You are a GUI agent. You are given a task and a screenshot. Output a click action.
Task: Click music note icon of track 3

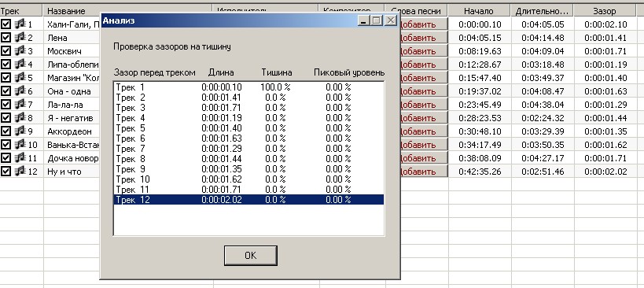point(20,51)
